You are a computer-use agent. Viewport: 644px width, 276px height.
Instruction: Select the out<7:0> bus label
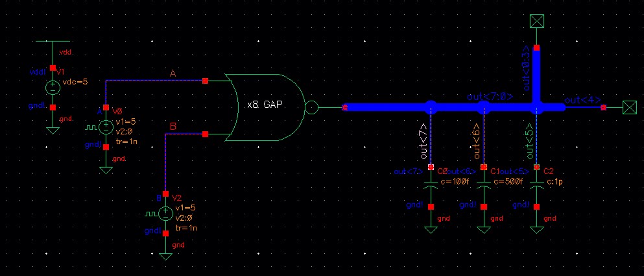[x=490, y=97]
